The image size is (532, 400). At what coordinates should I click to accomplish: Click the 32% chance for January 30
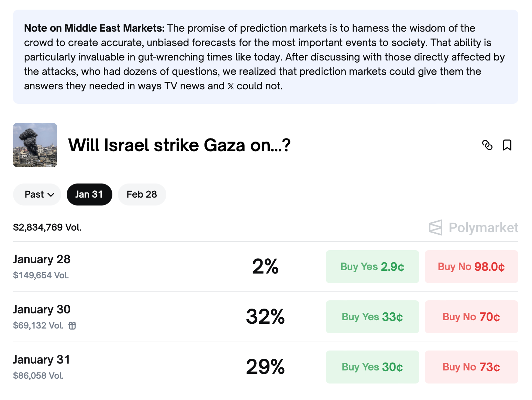pyautogui.click(x=265, y=317)
